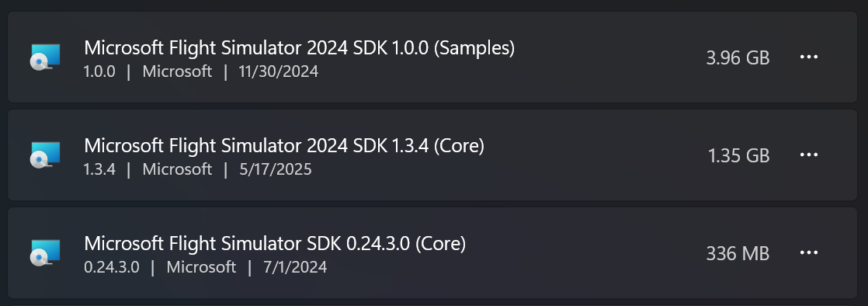Click version number 0.24.3.0 under the title
The image size is (868, 306).
[112, 267]
